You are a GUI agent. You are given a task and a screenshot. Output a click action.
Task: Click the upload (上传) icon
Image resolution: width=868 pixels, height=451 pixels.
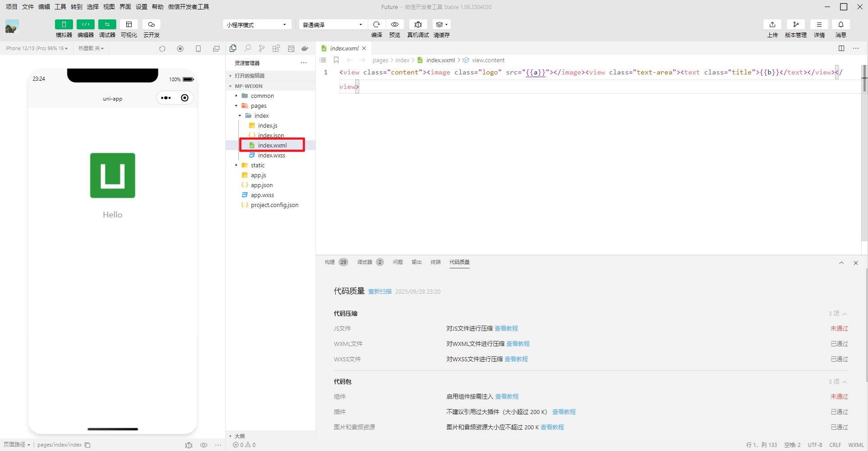[772, 24]
